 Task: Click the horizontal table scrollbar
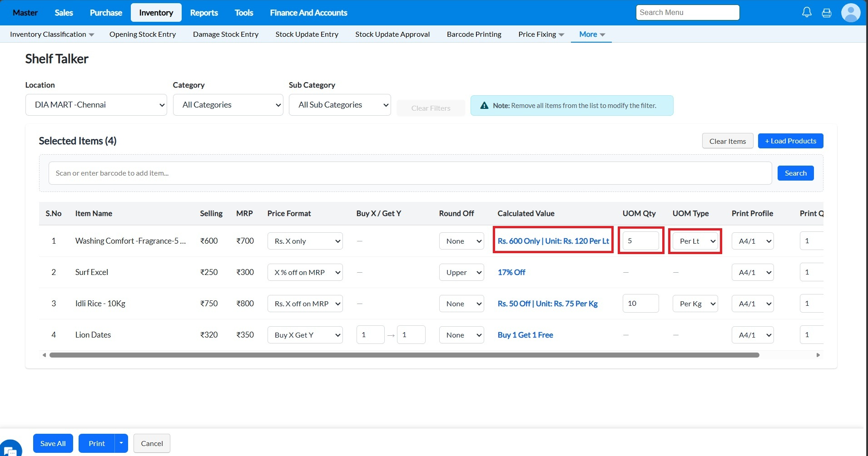click(x=404, y=355)
